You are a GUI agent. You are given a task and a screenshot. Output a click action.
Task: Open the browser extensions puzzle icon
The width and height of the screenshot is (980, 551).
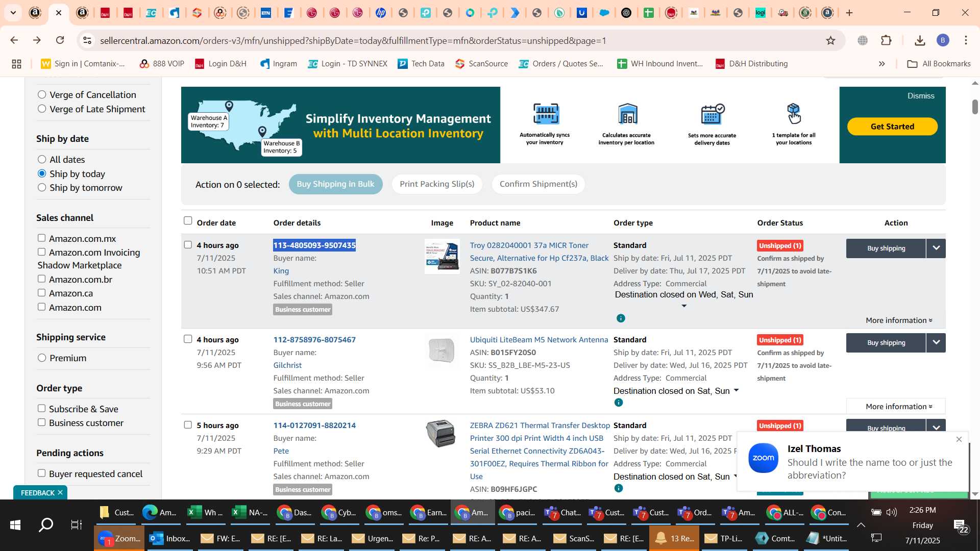coord(887,40)
